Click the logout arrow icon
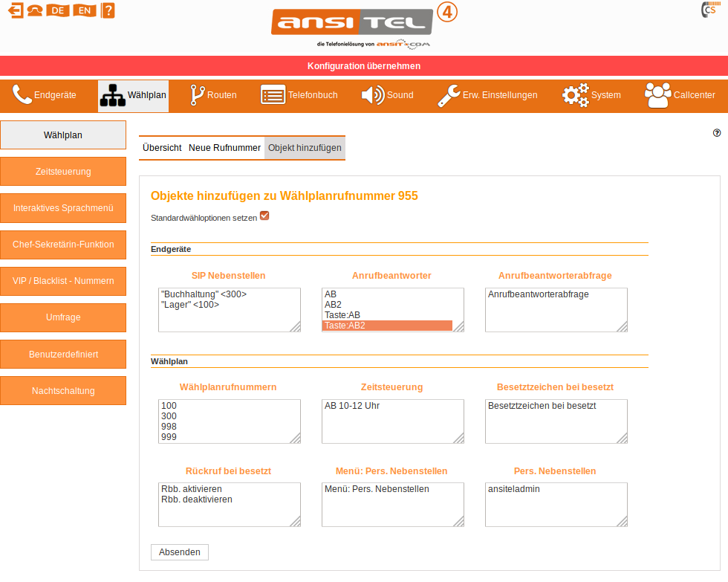Screen dimensions: 728x582 click(x=16, y=10)
